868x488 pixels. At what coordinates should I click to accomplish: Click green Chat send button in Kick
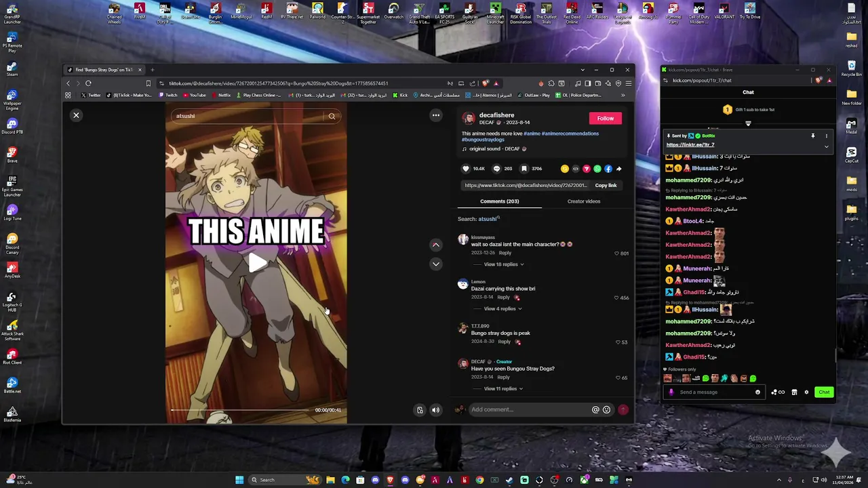tap(824, 392)
